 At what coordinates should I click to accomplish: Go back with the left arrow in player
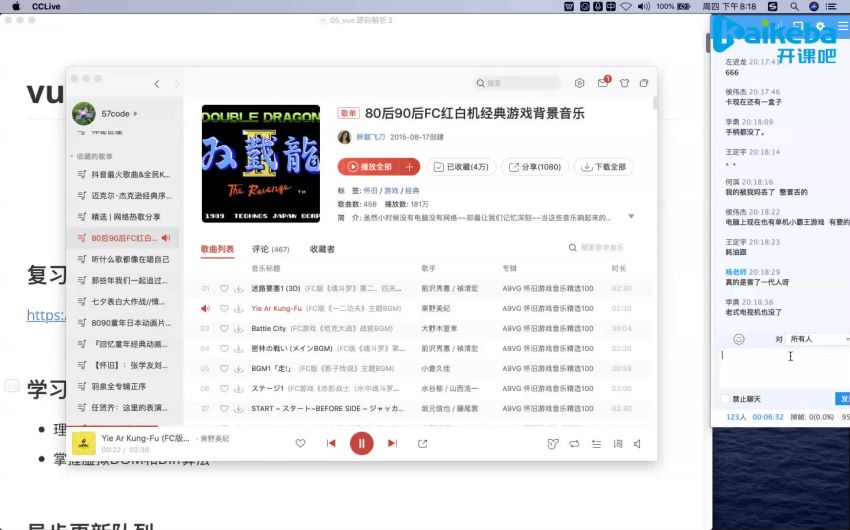click(x=157, y=83)
